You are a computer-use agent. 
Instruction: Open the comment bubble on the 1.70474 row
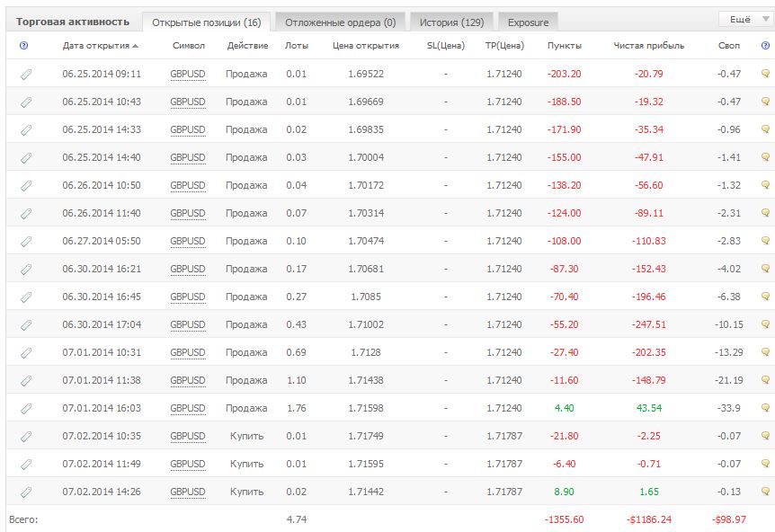point(765,241)
